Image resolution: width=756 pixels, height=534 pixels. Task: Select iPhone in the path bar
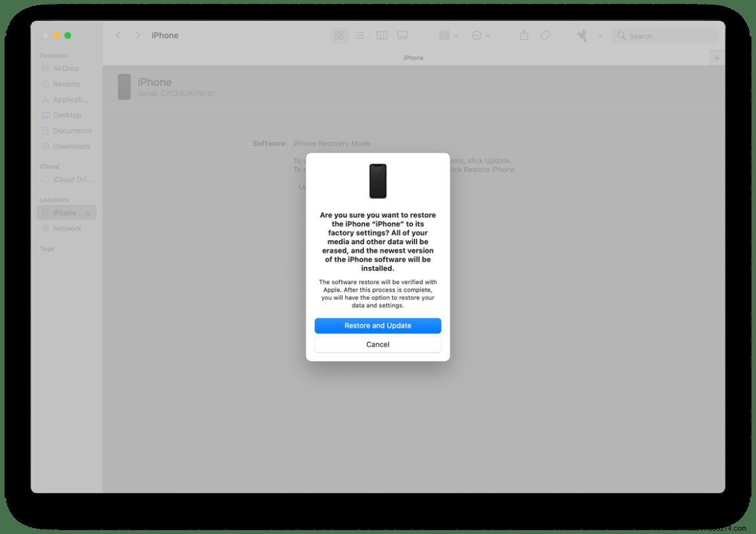tap(413, 58)
